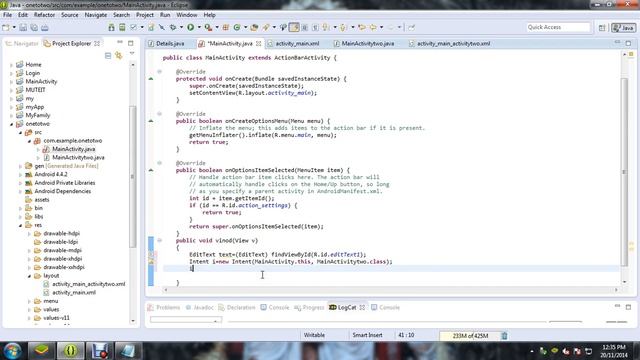Click the Windows Start button

pyautogui.click(x=13, y=351)
